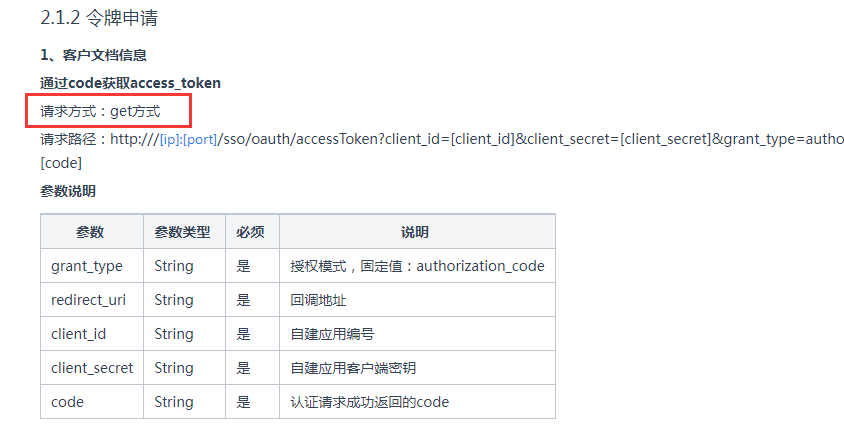Image resolution: width=844 pixels, height=424 pixels.
Task: Click the 自建应用客户端密钥 description cell
Action: coord(417,368)
